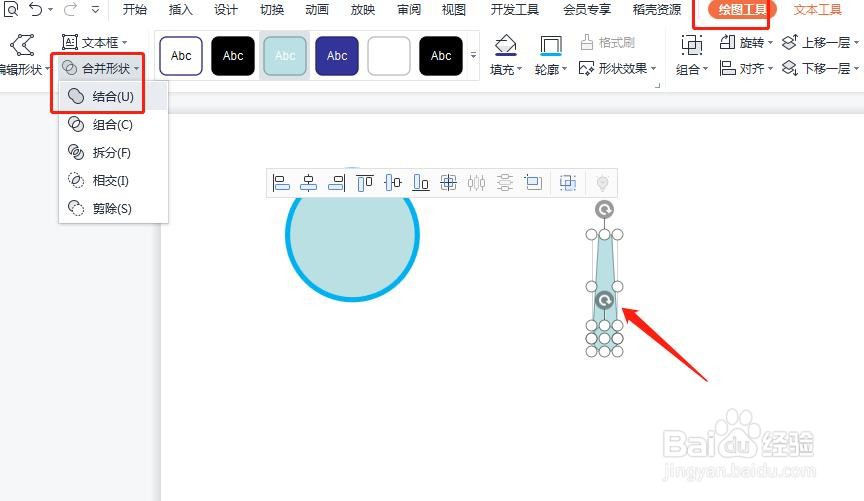
Task: Open the 视图 tab
Action: [x=453, y=9]
